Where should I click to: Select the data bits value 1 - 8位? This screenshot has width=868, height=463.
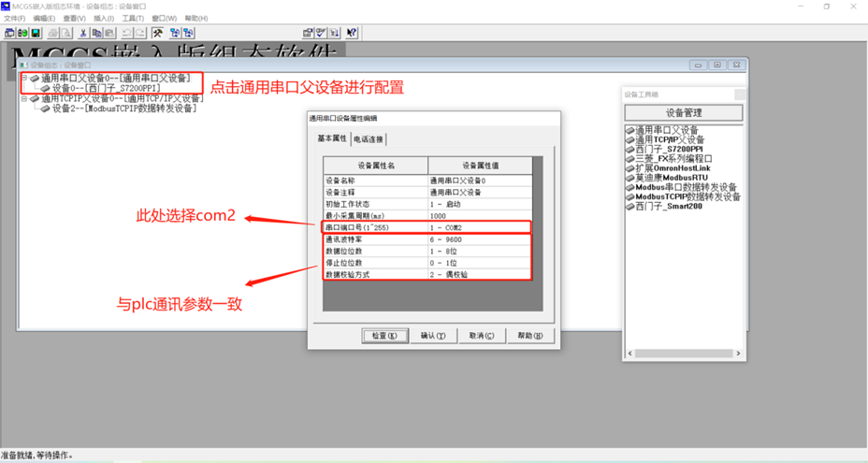click(480, 251)
